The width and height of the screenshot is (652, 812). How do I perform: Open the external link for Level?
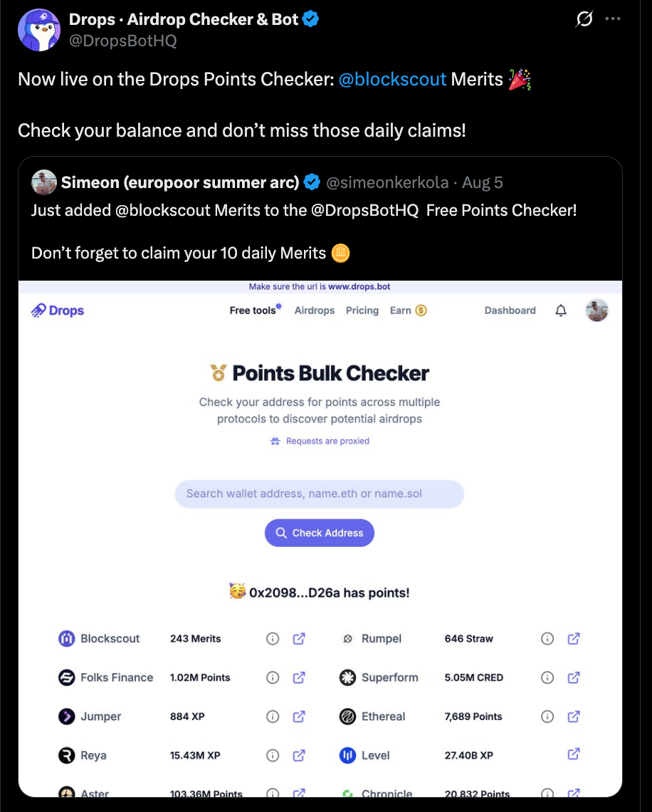573,755
